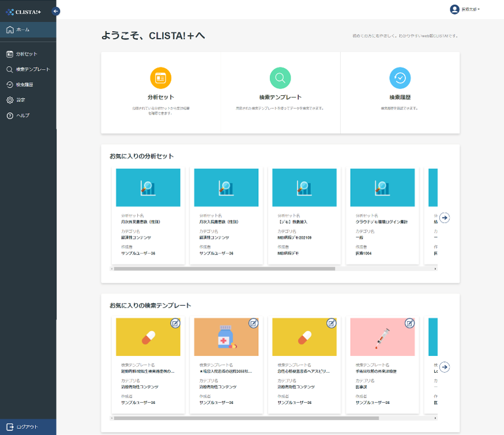The height and width of the screenshot is (435, 504).
Task: Click the analysis sets horizontal scrollbar
Action: point(224,269)
